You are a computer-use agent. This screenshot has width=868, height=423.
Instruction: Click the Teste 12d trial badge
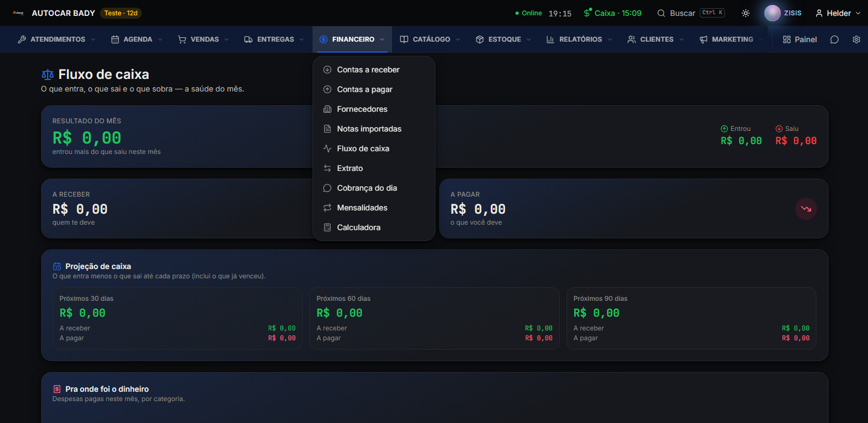click(121, 13)
